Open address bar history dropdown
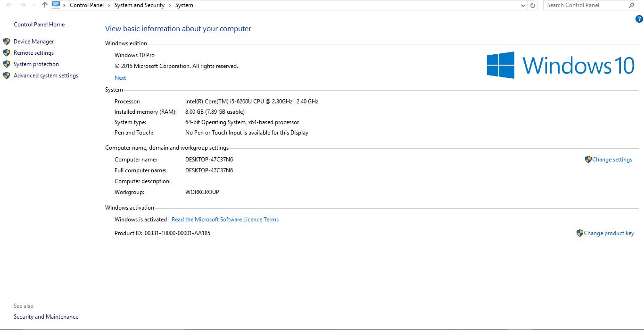Screen dimensions: 644x330 [x=523, y=5]
